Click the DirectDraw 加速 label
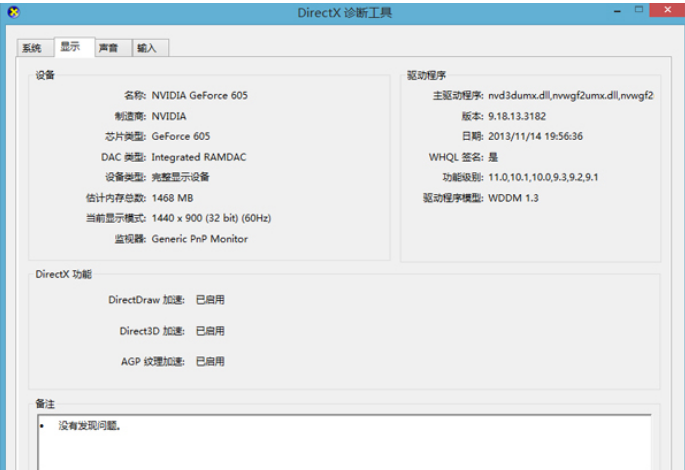Image resolution: width=685 pixels, height=470 pixels. (146, 300)
